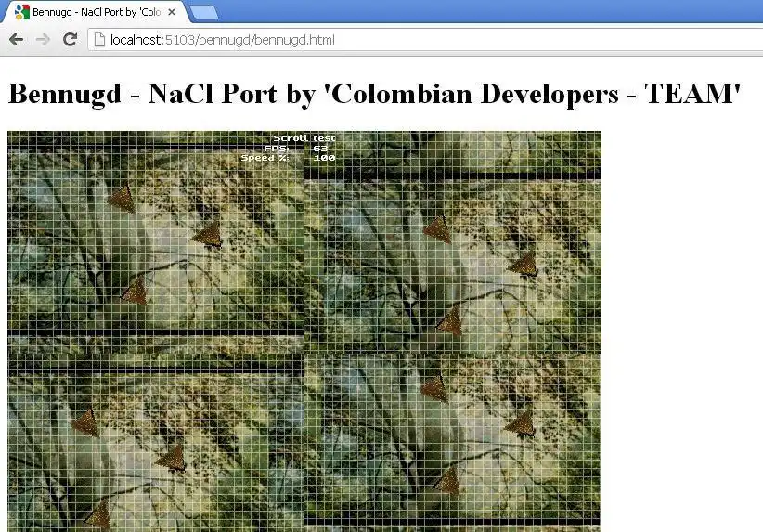The height and width of the screenshot is (532, 763).
Task: Click the page icon in the address bar
Action: point(99,40)
